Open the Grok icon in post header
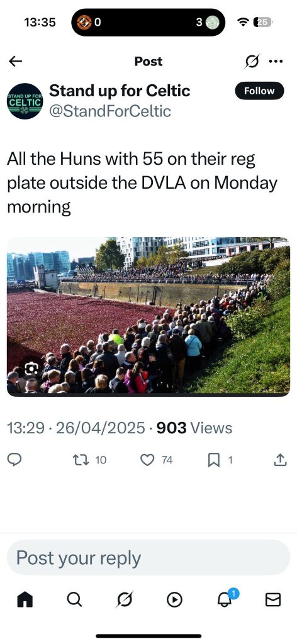Image resolution: width=297 pixels, height=644 pixels. 252,62
